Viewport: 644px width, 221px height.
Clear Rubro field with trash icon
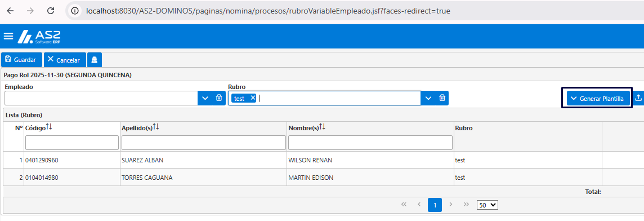point(442,98)
